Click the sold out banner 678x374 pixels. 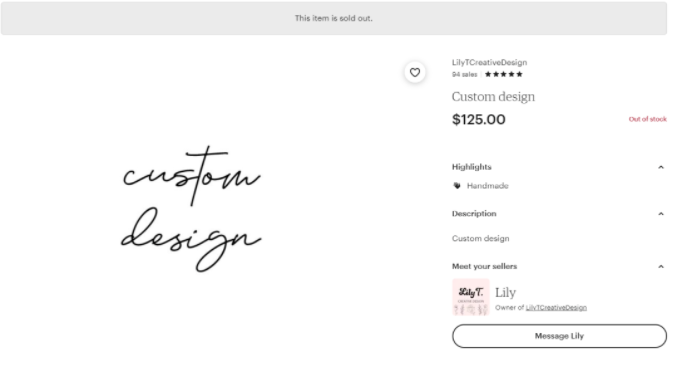point(334,18)
